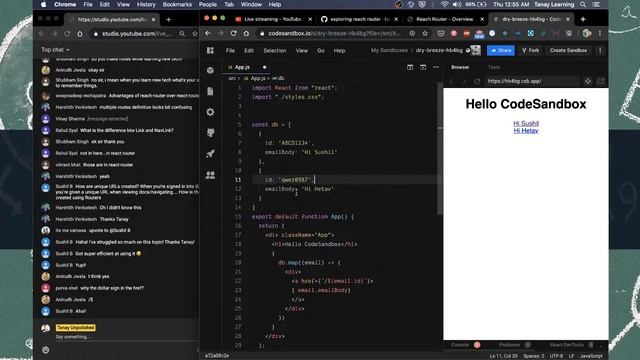Open the GitHub panel in sidebar

click(x=210, y=133)
